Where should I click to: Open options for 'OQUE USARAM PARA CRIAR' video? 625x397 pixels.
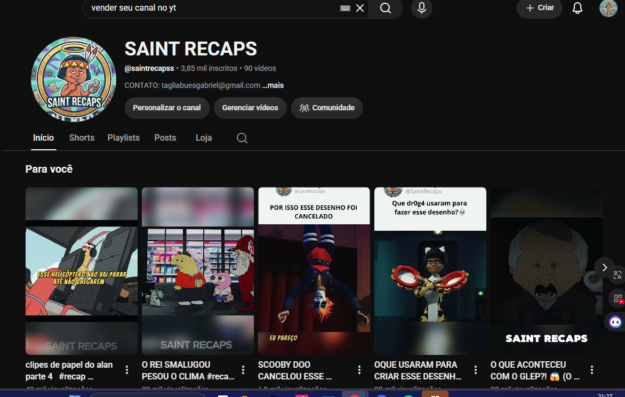(476, 370)
